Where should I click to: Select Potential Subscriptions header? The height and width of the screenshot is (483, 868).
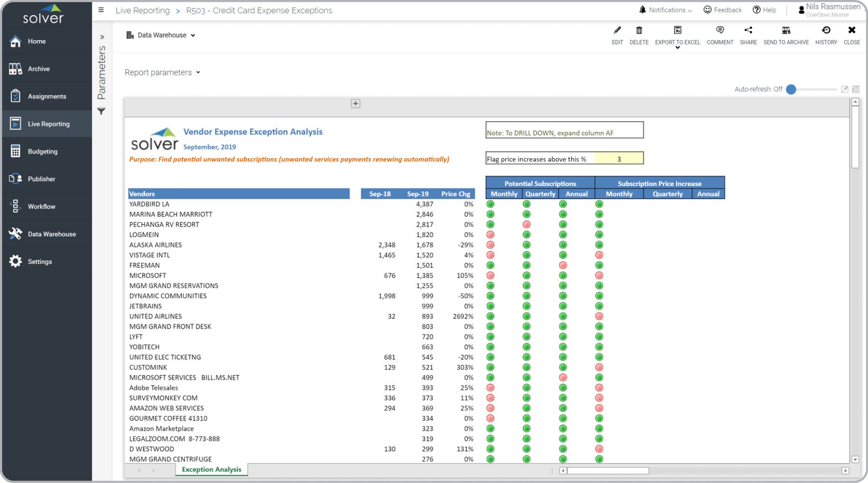(x=540, y=183)
